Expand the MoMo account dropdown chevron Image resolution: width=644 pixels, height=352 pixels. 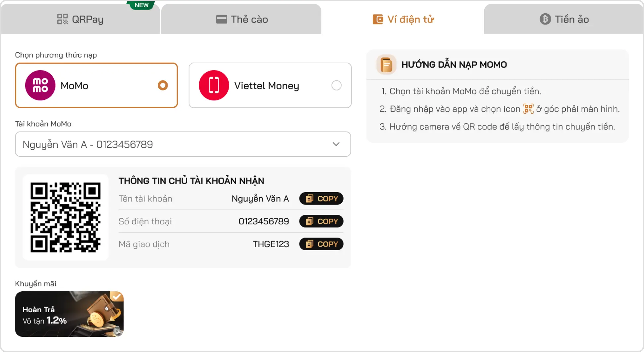[x=336, y=144]
